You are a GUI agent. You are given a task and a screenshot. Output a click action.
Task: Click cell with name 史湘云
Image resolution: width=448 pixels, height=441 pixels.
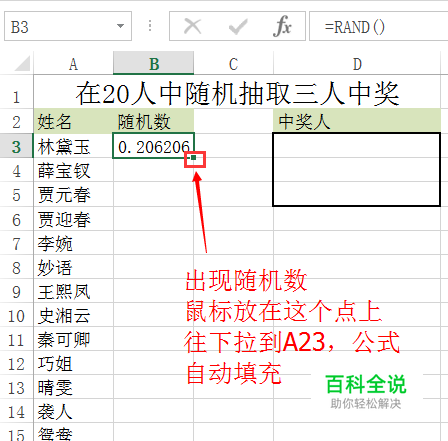pos(73,315)
